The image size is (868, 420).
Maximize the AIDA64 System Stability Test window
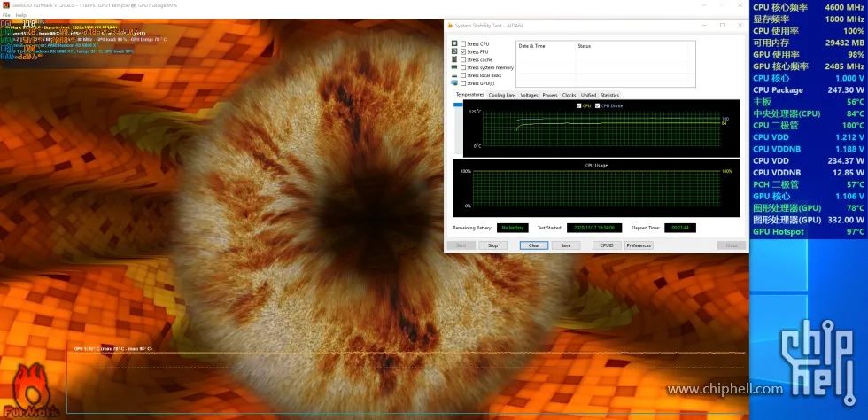[722, 26]
